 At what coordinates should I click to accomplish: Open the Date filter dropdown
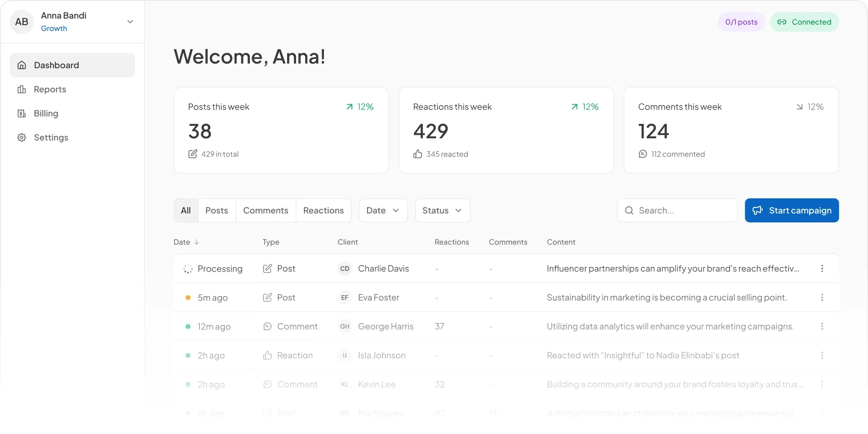point(382,210)
